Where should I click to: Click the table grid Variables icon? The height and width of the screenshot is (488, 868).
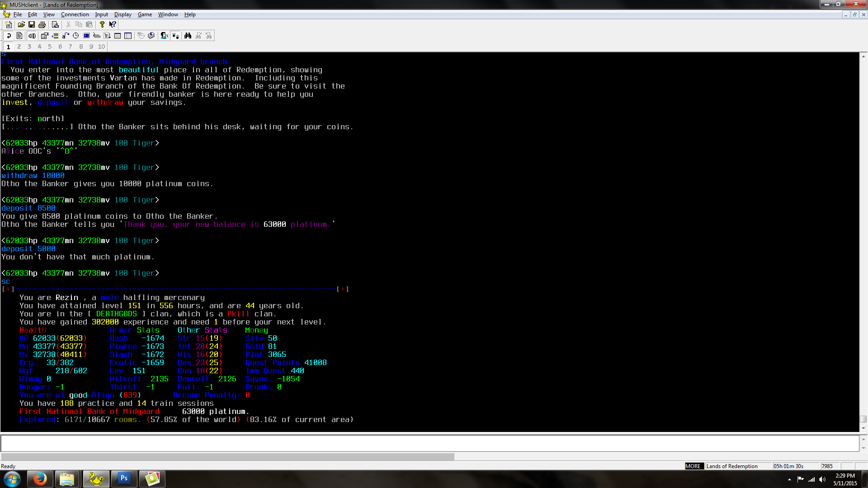pyautogui.click(x=128, y=36)
